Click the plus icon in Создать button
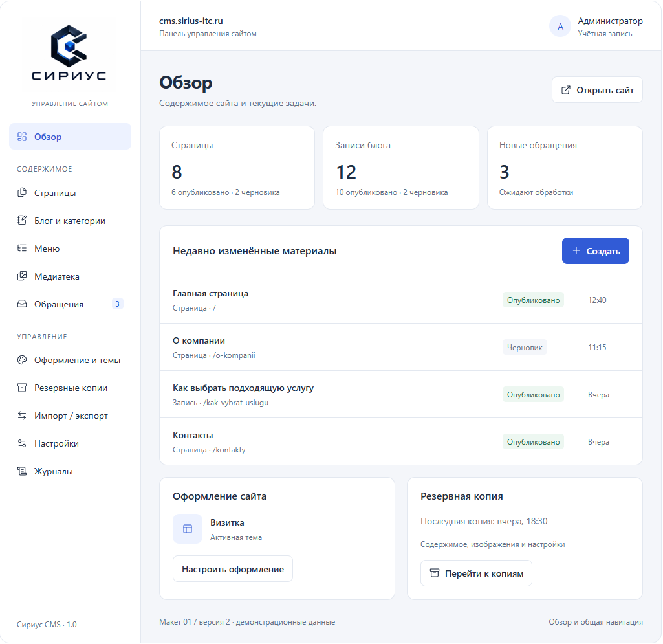This screenshot has height=644, width=663. click(576, 250)
